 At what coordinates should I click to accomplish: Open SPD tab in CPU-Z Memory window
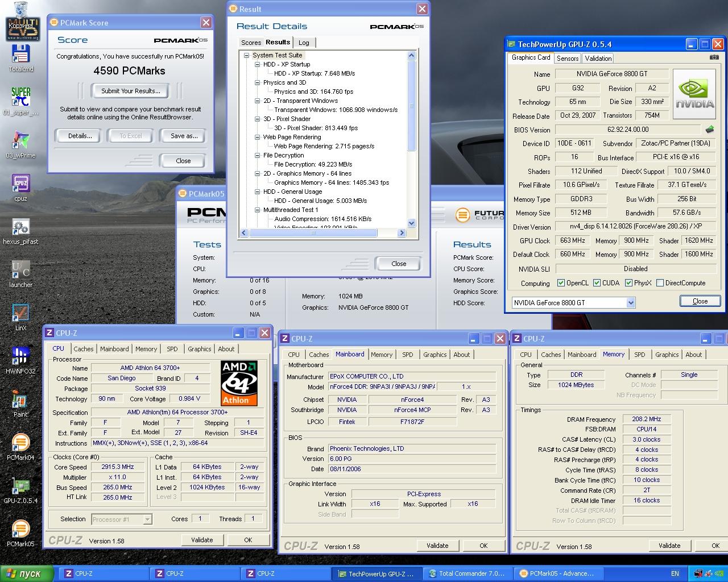pos(640,355)
